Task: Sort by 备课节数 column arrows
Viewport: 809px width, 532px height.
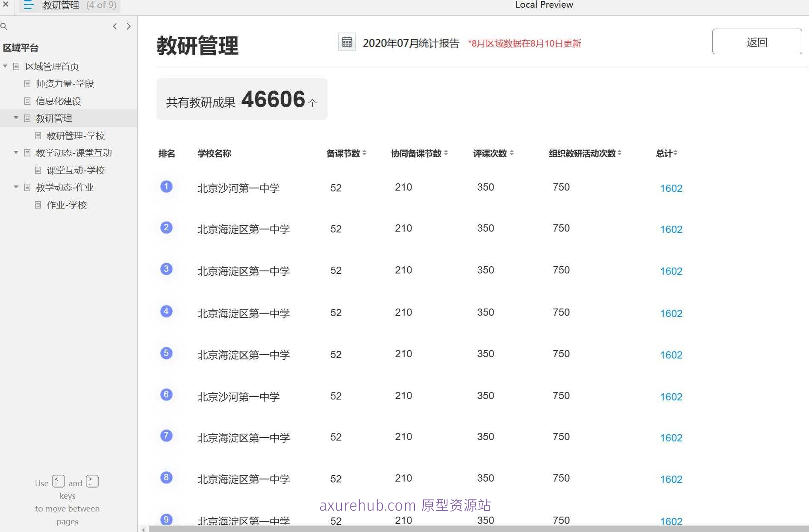Action: click(364, 153)
